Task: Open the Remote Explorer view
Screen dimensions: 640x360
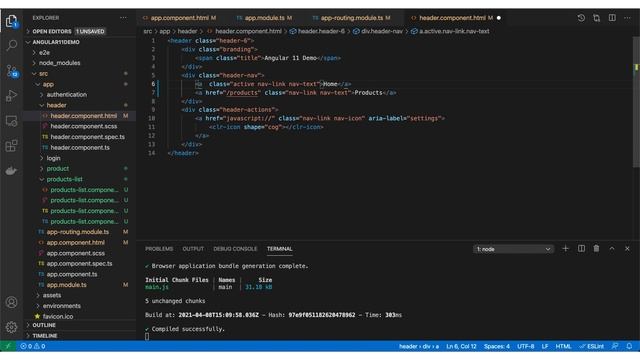Action: click(11, 121)
